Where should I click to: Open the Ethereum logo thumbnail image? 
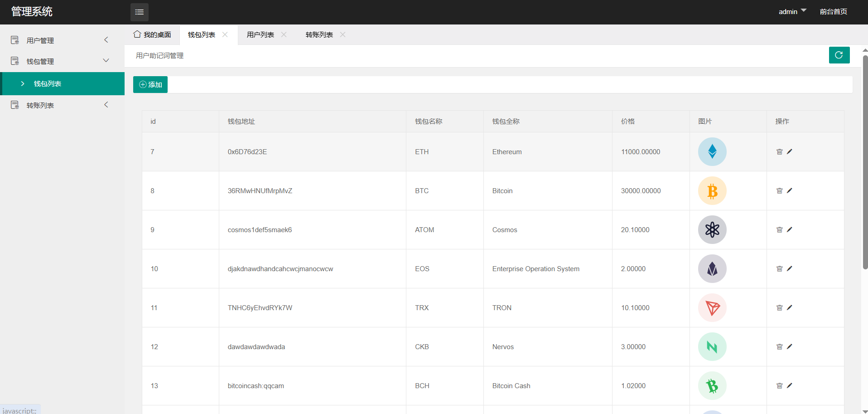[712, 152]
